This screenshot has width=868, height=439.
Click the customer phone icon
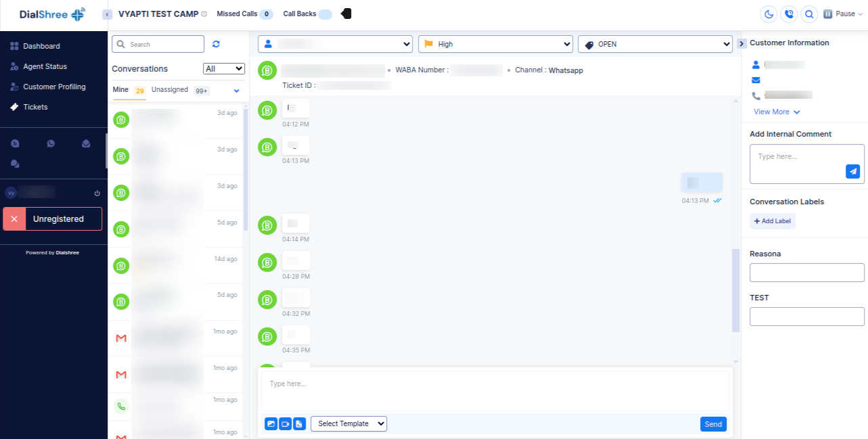[x=756, y=95]
